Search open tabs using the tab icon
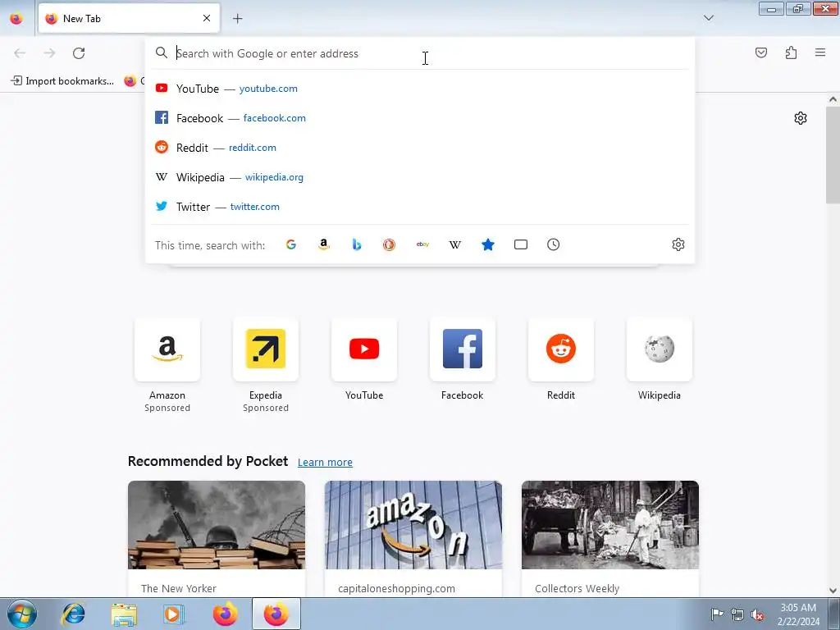The height and width of the screenshot is (630, 840). tap(521, 244)
